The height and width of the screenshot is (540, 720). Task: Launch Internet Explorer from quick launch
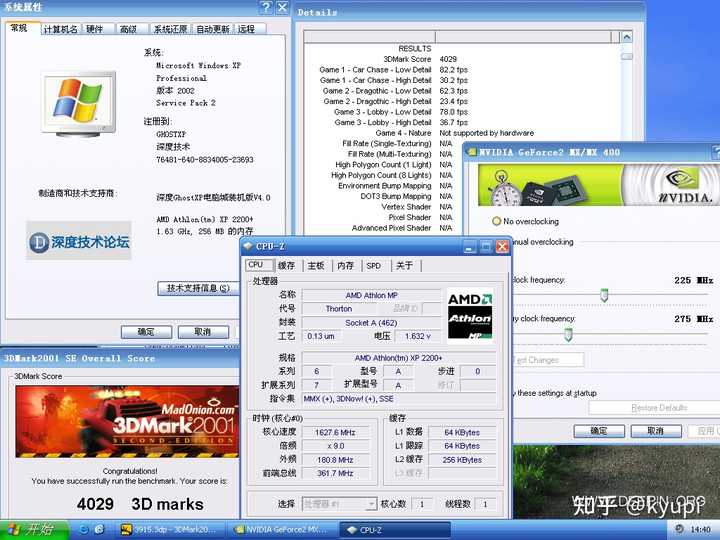point(83,529)
